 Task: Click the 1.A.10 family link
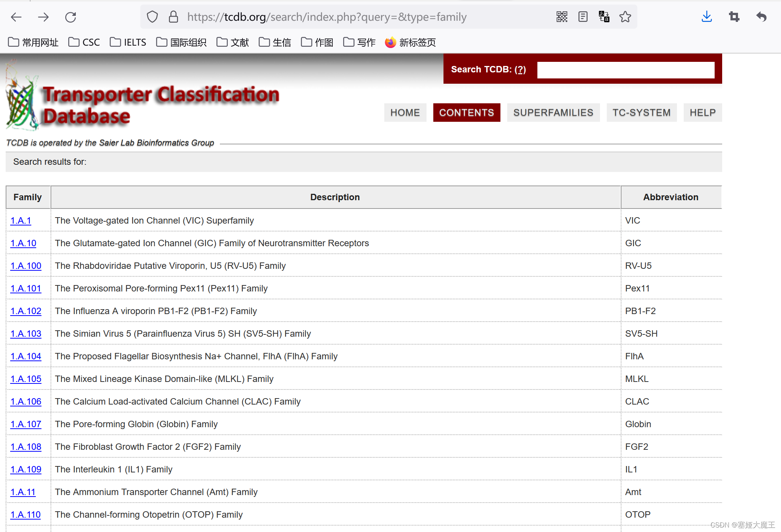[23, 243]
